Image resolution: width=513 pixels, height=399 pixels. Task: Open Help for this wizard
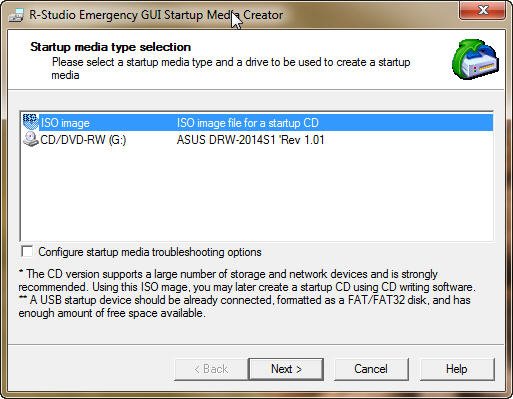(457, 369)
